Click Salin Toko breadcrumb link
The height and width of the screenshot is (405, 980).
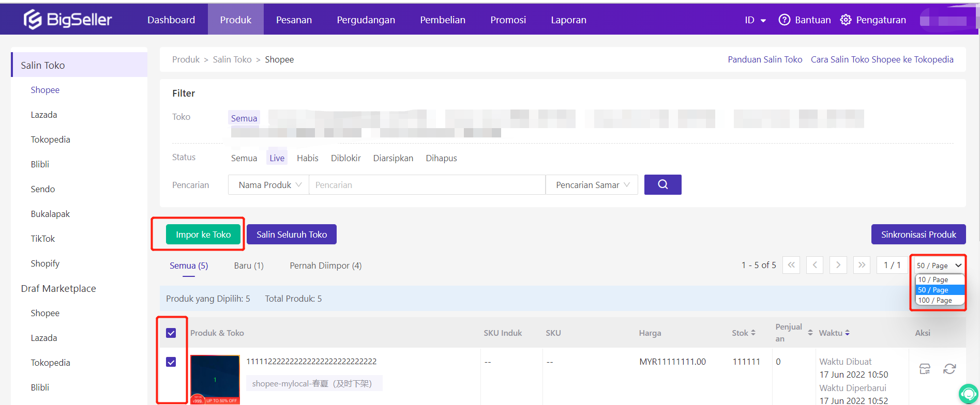[232, 59]
